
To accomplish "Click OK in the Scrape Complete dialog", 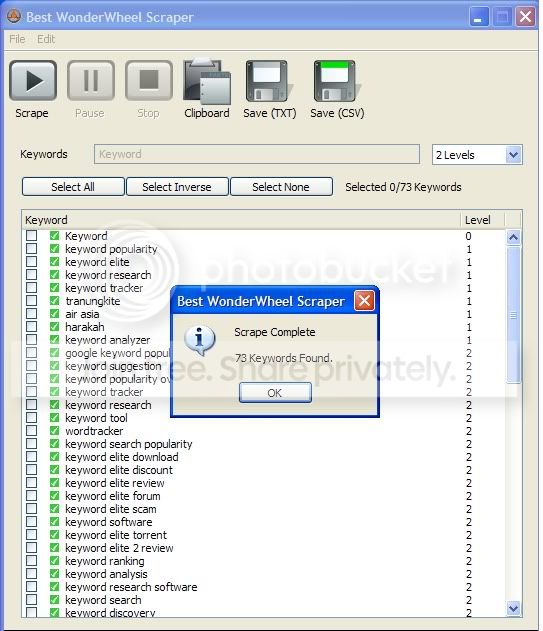I will (x=275, y=393).
